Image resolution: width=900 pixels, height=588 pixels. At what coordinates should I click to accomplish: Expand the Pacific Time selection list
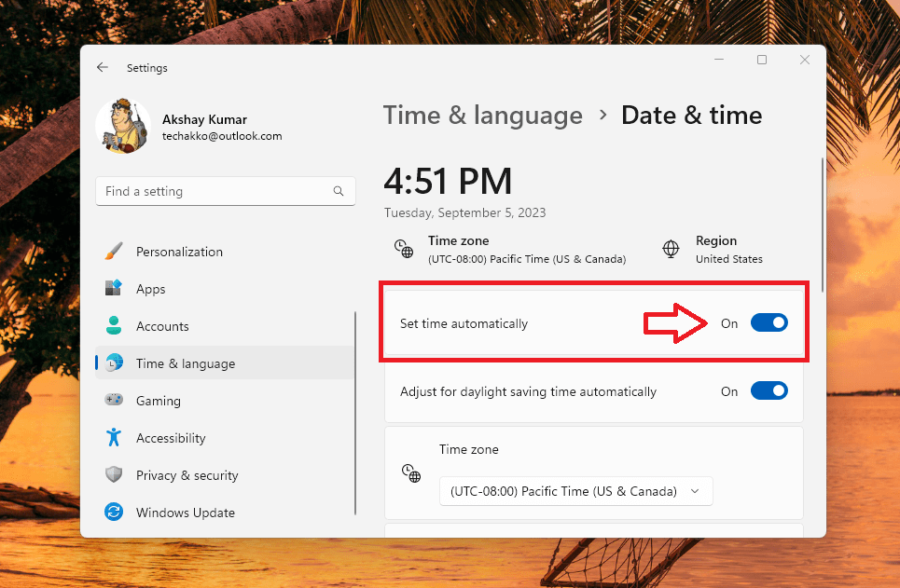575,491
